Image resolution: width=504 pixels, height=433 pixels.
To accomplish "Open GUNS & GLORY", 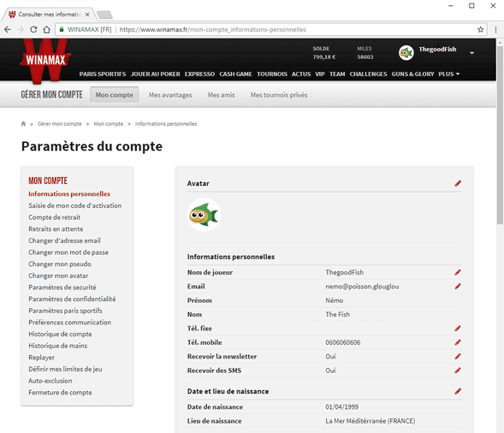I will click(412, 74).
